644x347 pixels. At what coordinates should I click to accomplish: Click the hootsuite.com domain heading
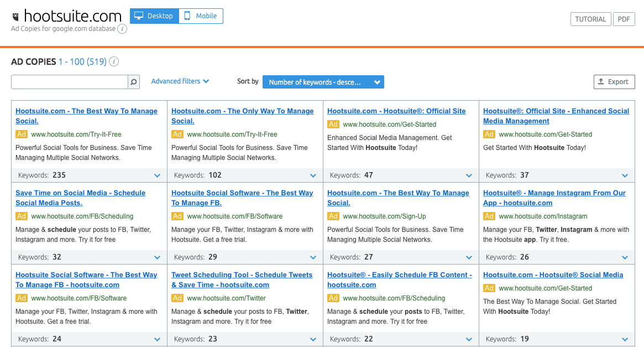[x=73, y=16]
